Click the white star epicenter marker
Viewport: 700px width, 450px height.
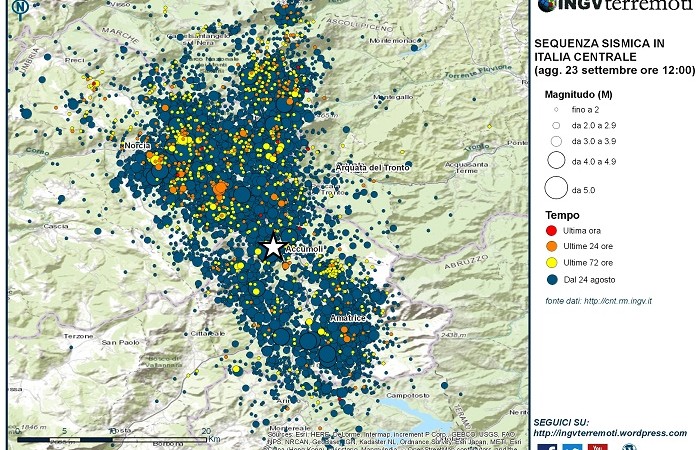[x=271, y=246]
